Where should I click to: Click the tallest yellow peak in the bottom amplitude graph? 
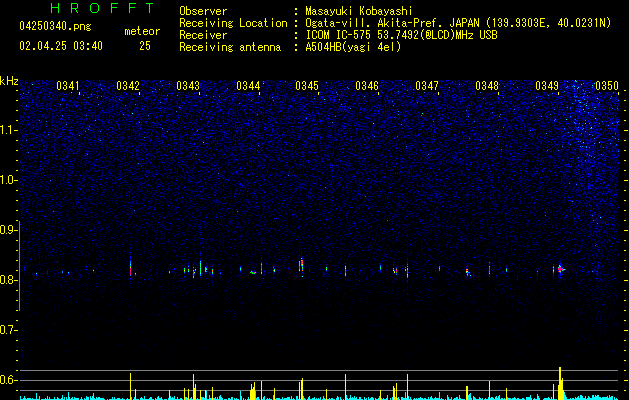click(x=560, y=383)
